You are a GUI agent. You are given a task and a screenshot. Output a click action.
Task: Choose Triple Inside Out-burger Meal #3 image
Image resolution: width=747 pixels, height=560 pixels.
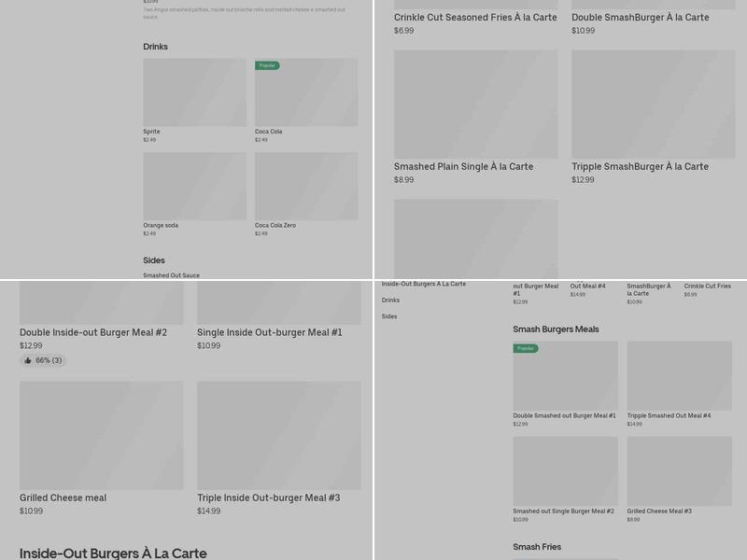point(279,435)
